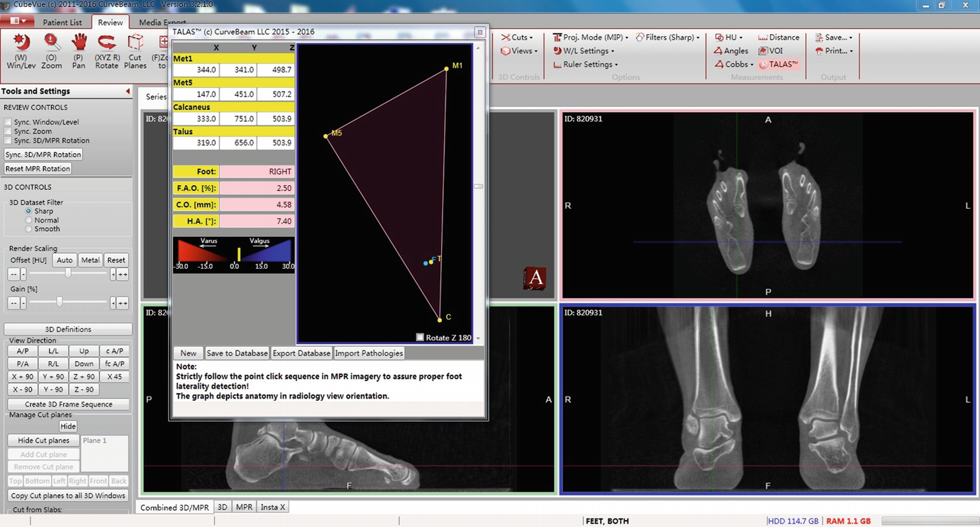Enable Sync. Window/Level checkbox
Image resolution: width=980 pixels, height=527 pixels.
point(8,123)
